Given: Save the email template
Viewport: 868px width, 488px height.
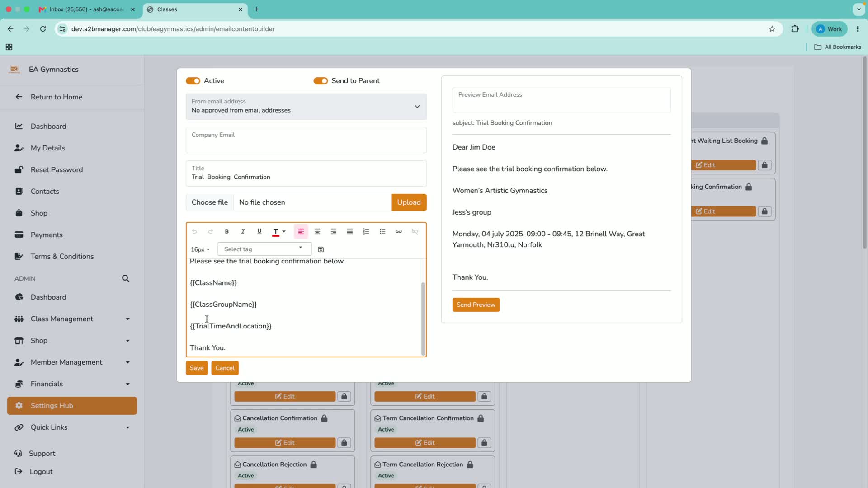Looking at the screenshot, I should [x=197, y=368].
